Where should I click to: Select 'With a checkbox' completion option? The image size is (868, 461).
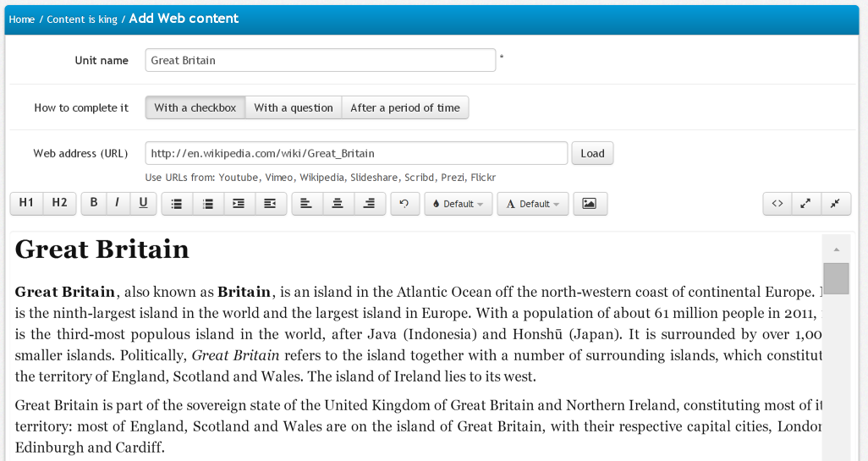tap(195, 107)
